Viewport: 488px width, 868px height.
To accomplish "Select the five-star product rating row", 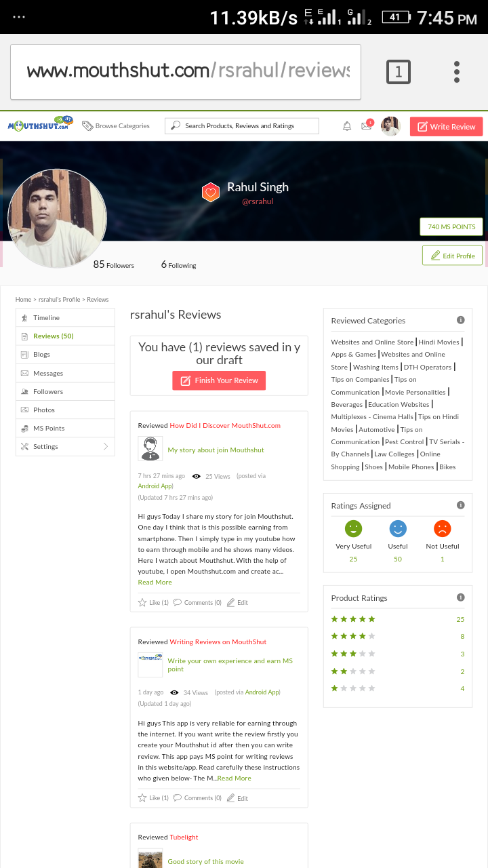I will [x=397, y=619].
